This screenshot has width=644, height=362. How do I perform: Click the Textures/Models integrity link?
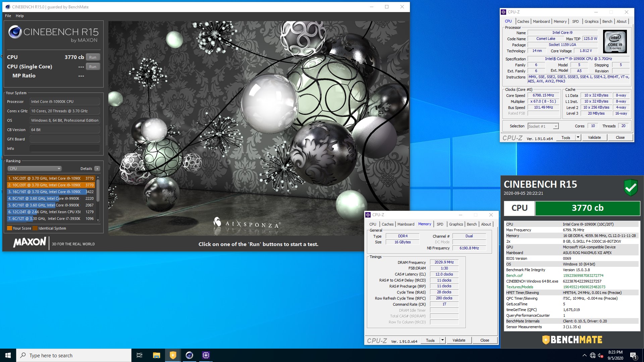coord(520,287)
